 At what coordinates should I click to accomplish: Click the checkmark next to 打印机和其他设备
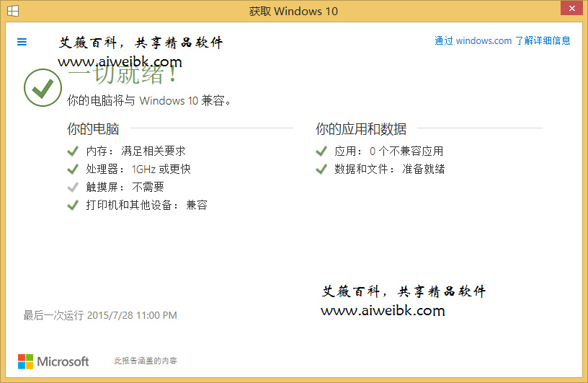pos(73,205)
